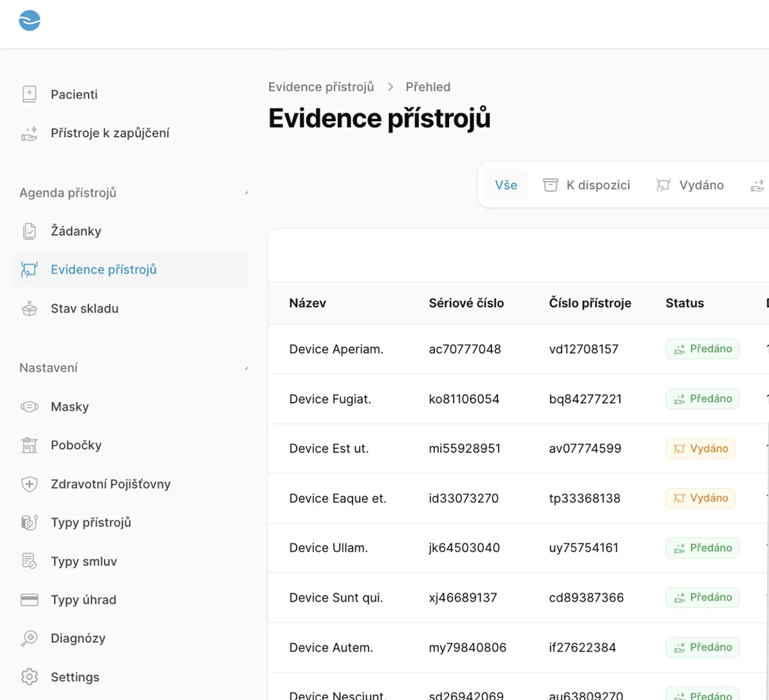Click Device Fugiat. name cell
Screen dimensions: 769x700
coord(330,399)
